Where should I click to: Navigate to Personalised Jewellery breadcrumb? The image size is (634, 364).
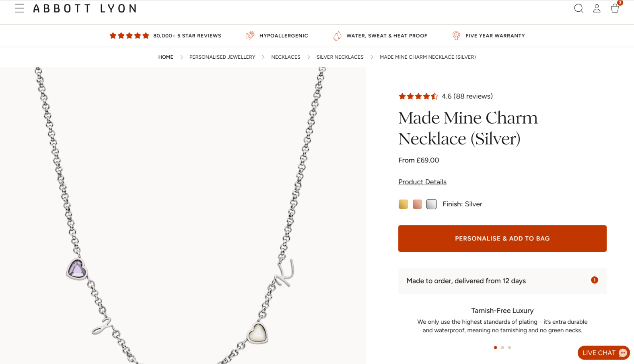pyautogui.click(x=222, y=57)
